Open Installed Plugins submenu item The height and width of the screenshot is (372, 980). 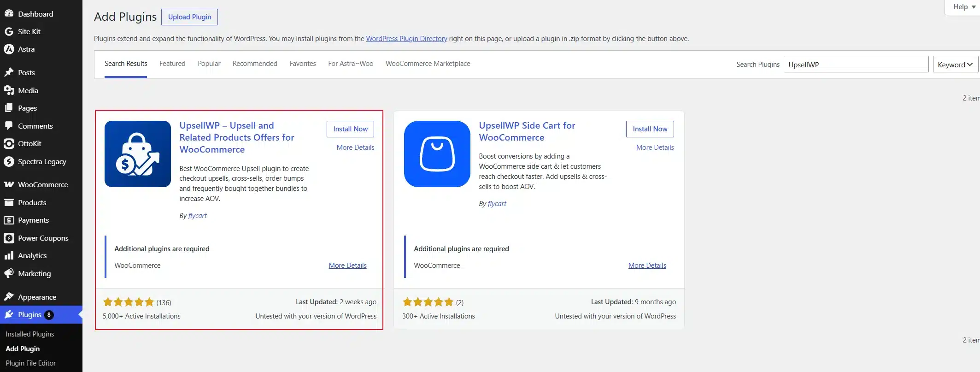click(30, 334)
